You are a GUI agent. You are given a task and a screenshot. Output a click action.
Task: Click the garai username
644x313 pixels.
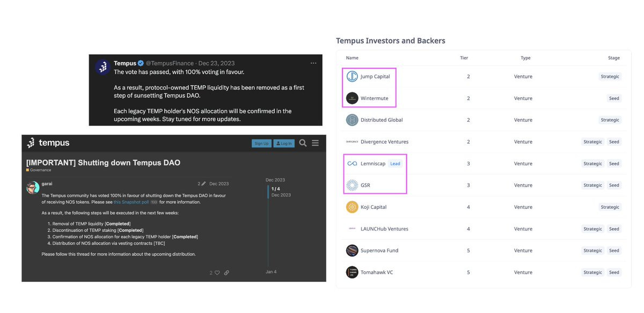pyautogui.click(x=47, y=184)
